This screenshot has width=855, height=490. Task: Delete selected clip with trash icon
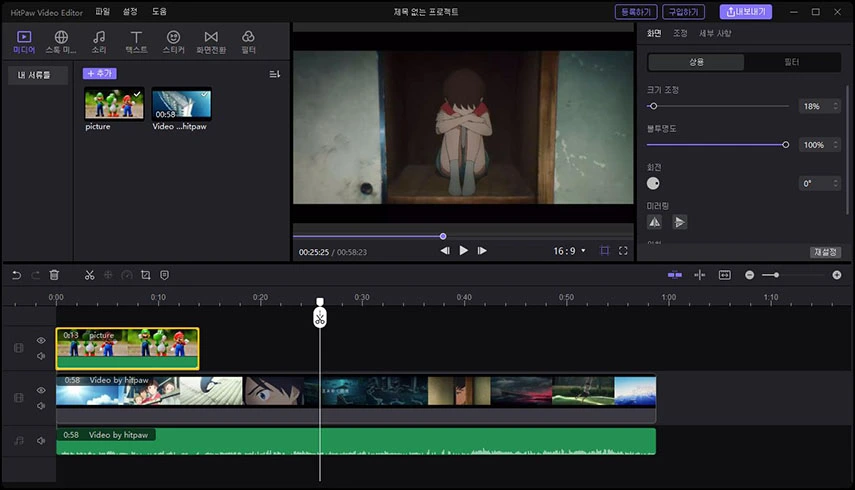click(x=54, y=275)
